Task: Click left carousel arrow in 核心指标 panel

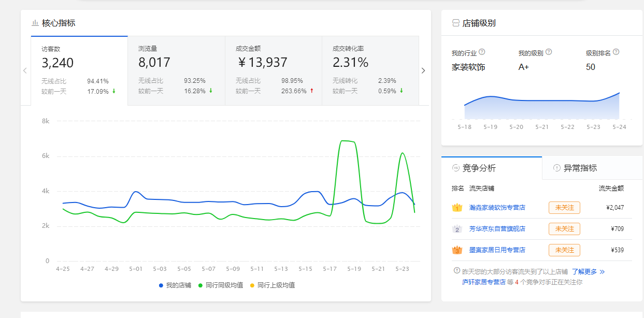Action: pos(24,70)
